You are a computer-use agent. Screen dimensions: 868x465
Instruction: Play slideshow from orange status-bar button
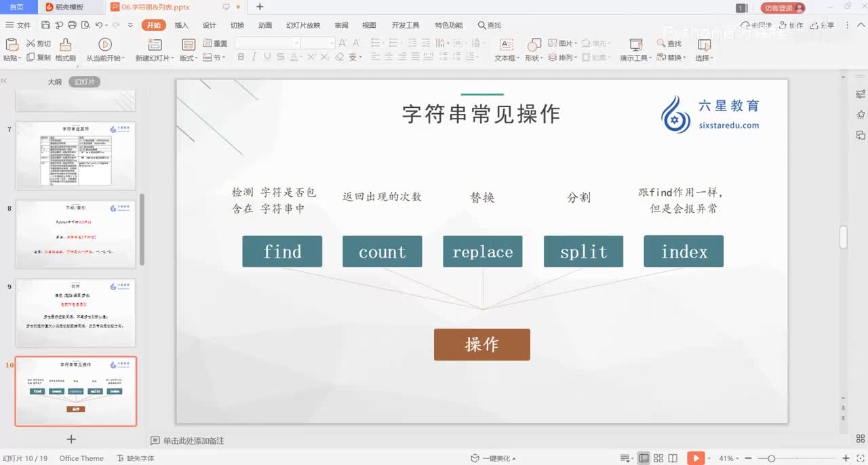coord(695,458)
